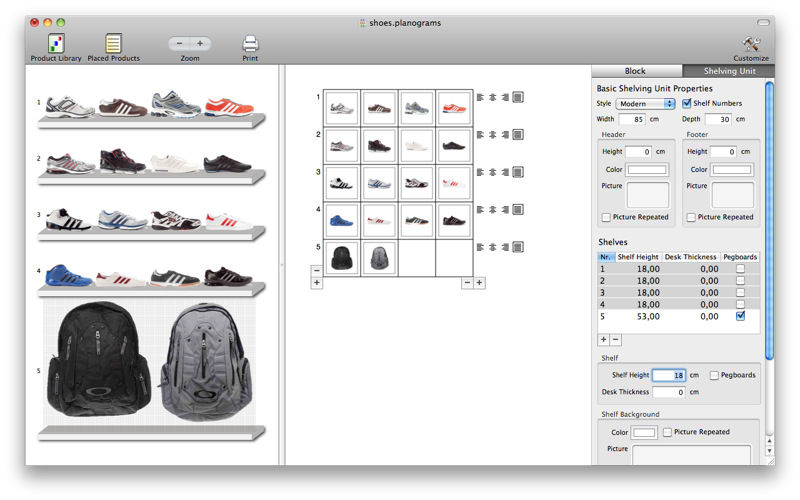Click the Shelf Height input field
The height and width of the screenshot is (500, 800).
pos(669,376)
